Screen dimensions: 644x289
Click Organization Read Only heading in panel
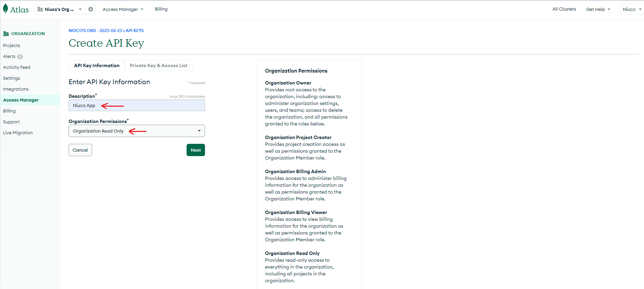(292, 253)
